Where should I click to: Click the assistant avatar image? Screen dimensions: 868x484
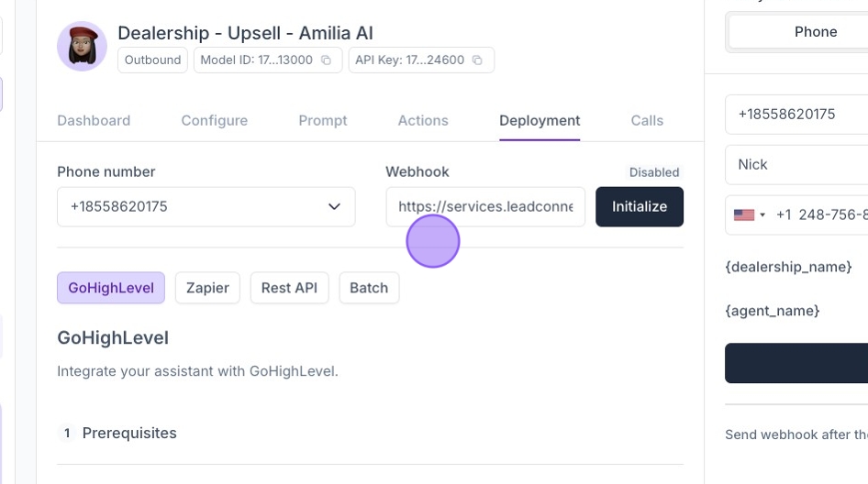pyautogui.click(x=82, y=46)
